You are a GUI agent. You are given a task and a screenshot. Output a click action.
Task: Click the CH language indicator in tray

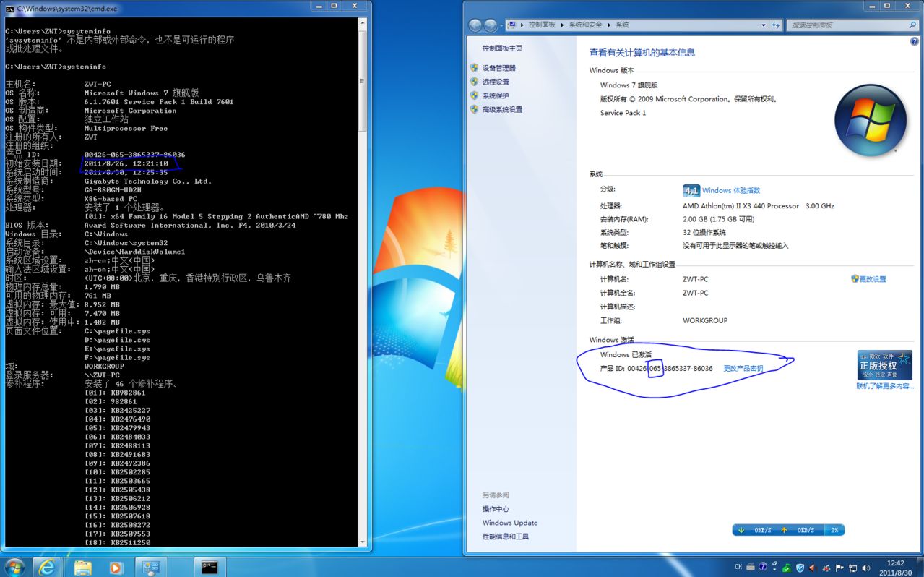[x=738, y=567]
